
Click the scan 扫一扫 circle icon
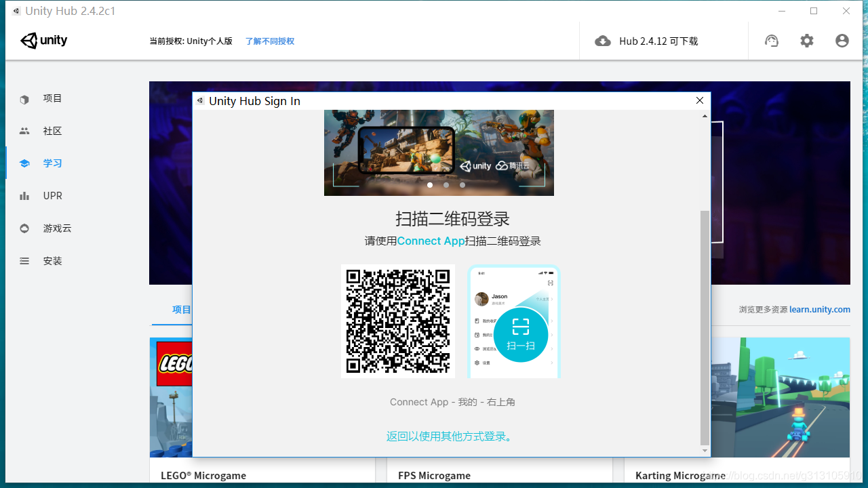(x=521, y=334)
